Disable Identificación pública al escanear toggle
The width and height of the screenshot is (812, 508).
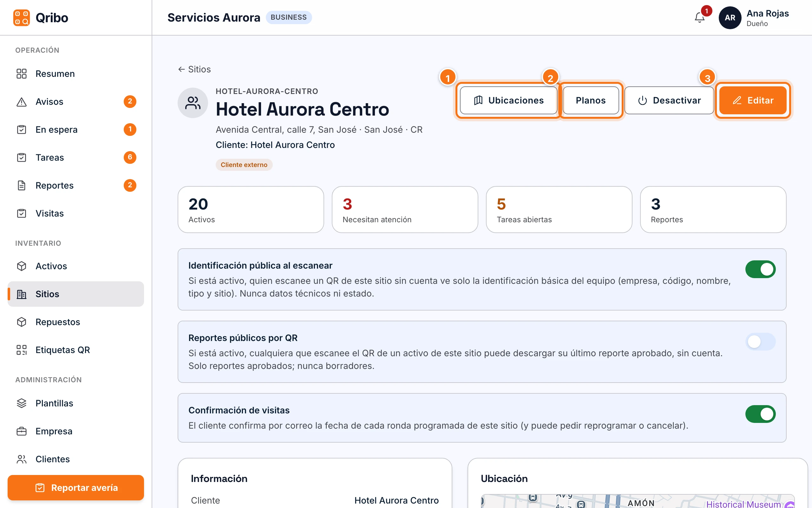coord(760,269)
